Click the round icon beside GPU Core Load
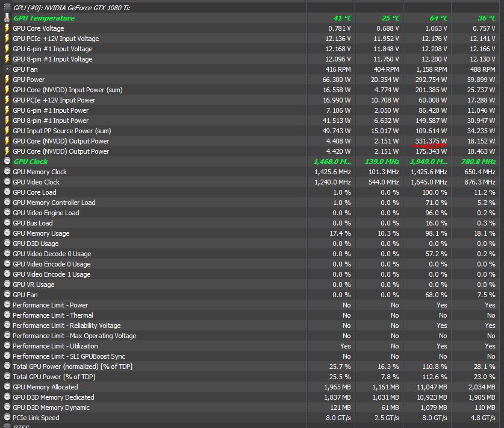The height and width of the screenshot is (428, 504). (7, 192)
